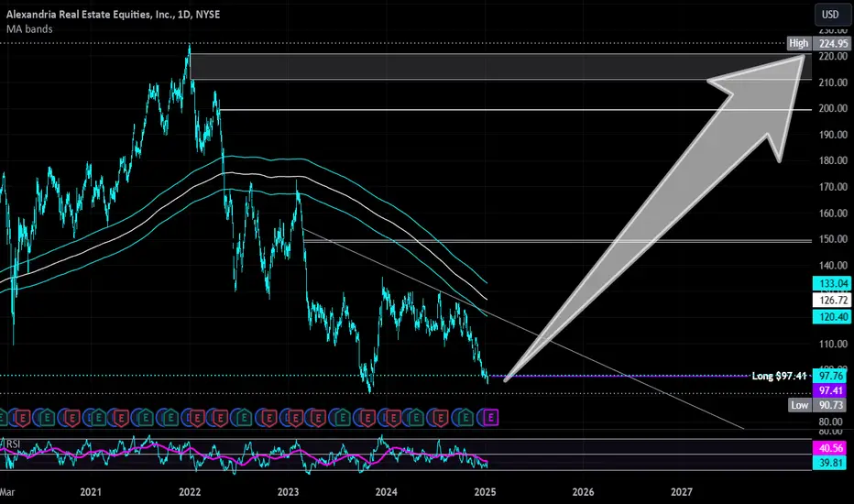Click the cyan 120.40 band value

[833, 316]
